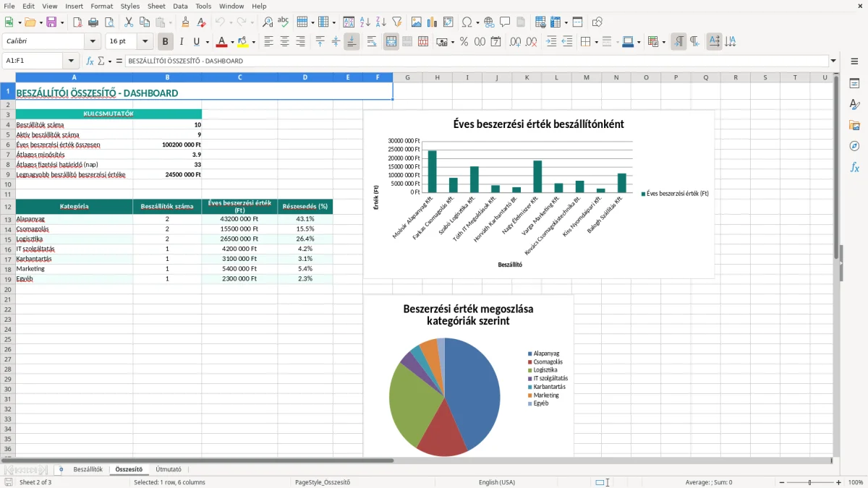Run the Spelling check icon
868x488 pixels.
284,22
